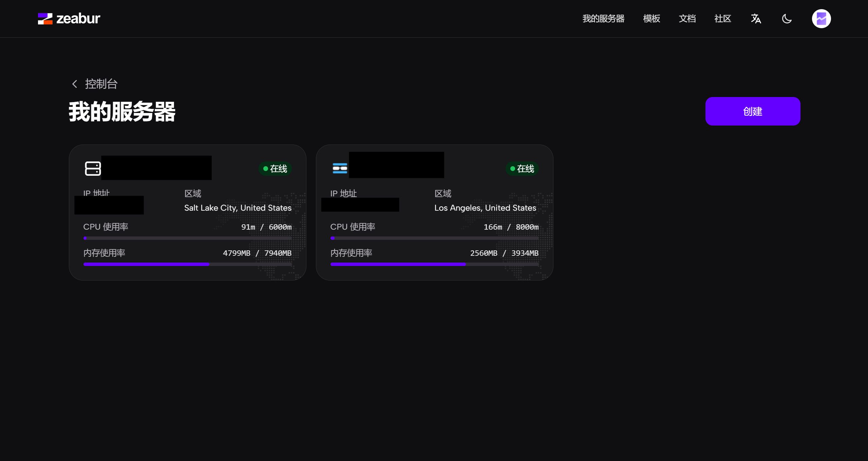Open 我的服务器 in top navigation
868x461 pixels.
point(603,19)
